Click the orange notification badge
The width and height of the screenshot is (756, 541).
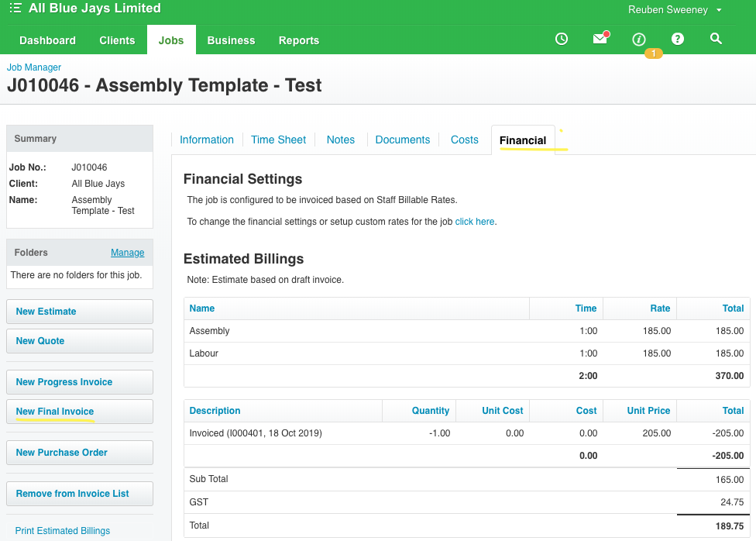(x=653, y=53)
